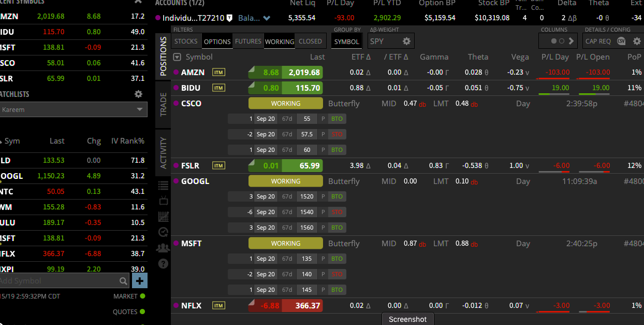Switch to the POSITIONS vertical tab
Image resolution: width=644 pixels, height=325 pixels.
pyautogui.click(x=163, y=56)
